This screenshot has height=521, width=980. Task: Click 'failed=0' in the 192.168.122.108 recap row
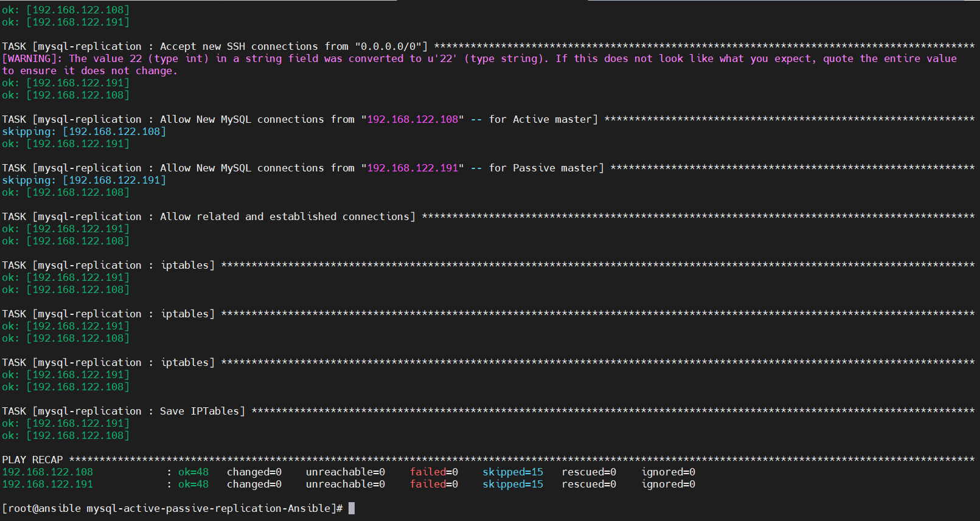(x=434, y=472)
